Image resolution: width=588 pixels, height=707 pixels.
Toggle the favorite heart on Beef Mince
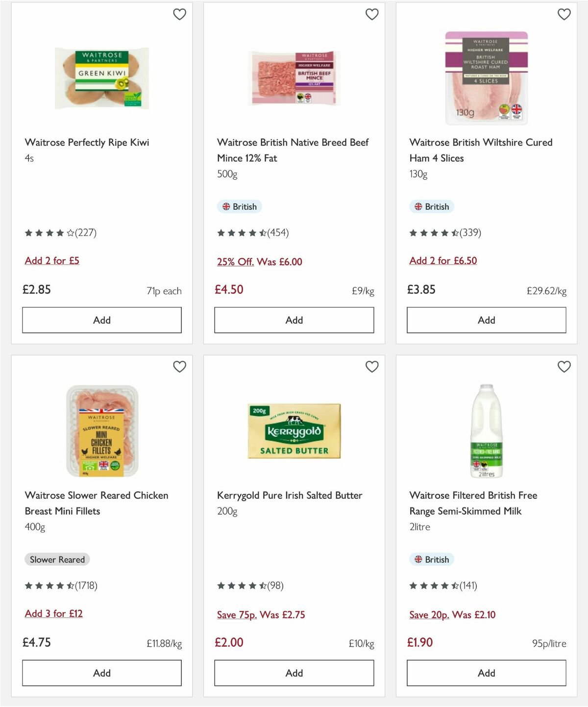pos(372,15)
